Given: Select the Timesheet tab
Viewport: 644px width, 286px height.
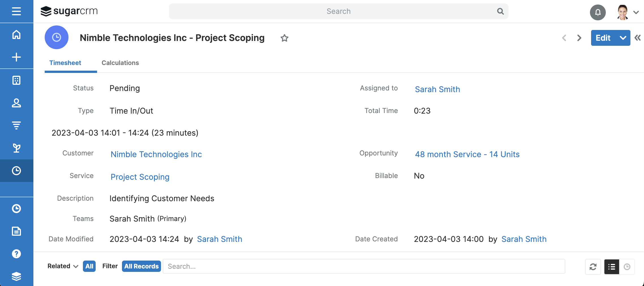Looking at the screenshot, I should 65,63.
